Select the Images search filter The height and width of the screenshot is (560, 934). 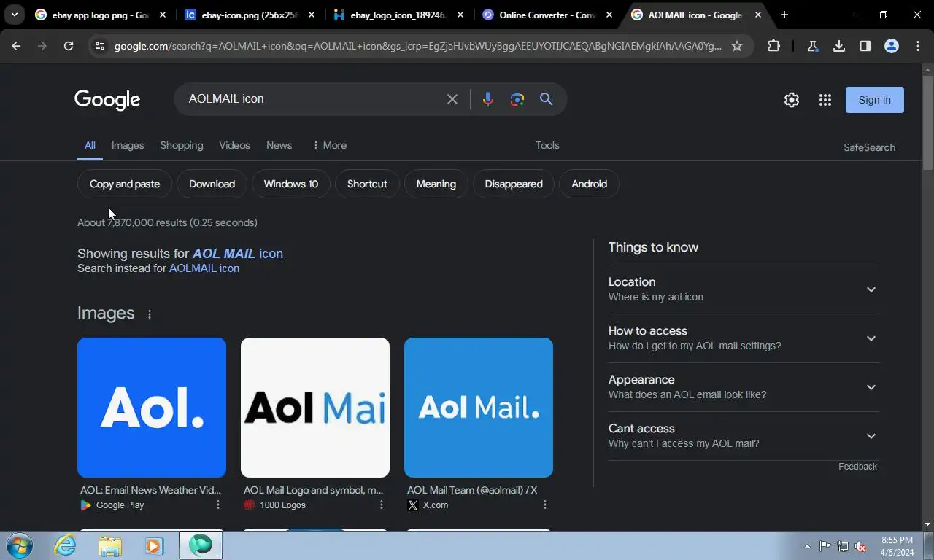point(128,145)
